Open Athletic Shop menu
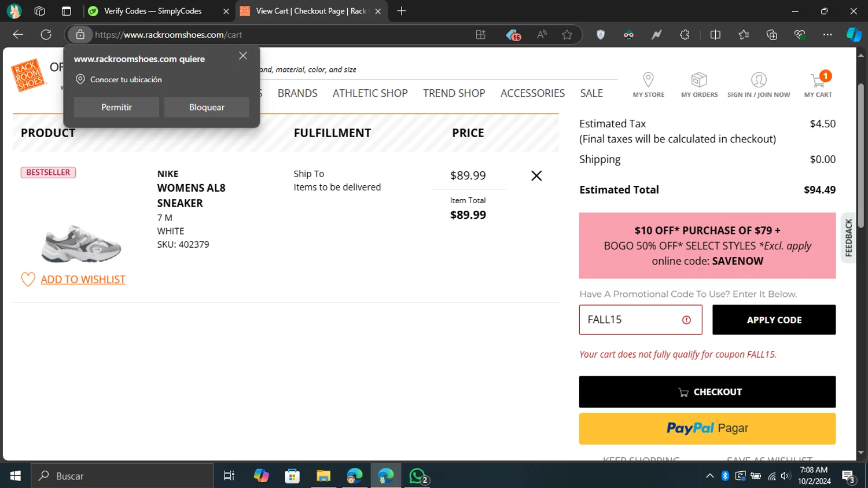 click(x=370, y=93)
